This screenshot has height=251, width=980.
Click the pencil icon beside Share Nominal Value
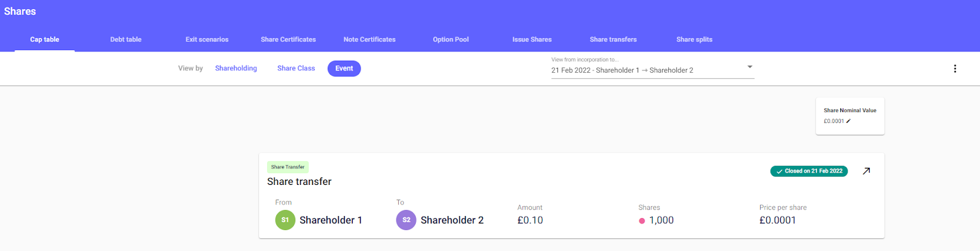pyautogui.click(x=848, y=121)
